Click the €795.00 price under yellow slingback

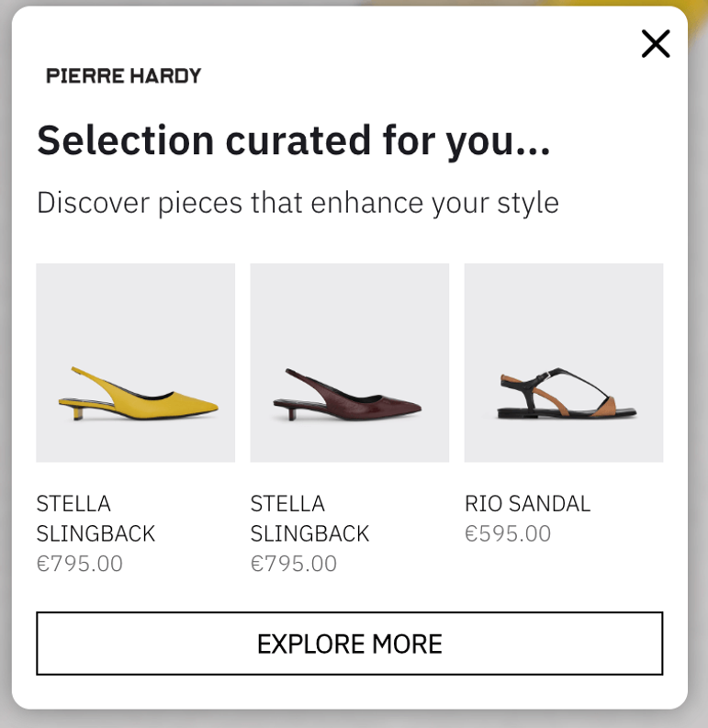tap(80, 564)
